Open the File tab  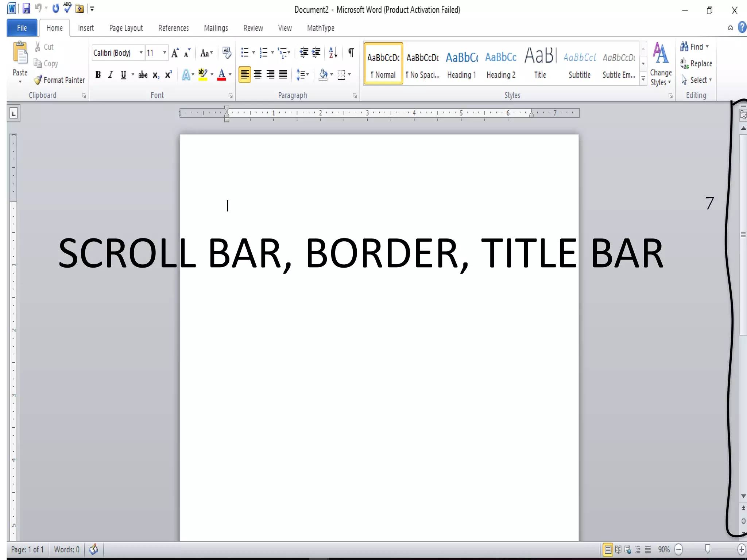pos(22,28)
